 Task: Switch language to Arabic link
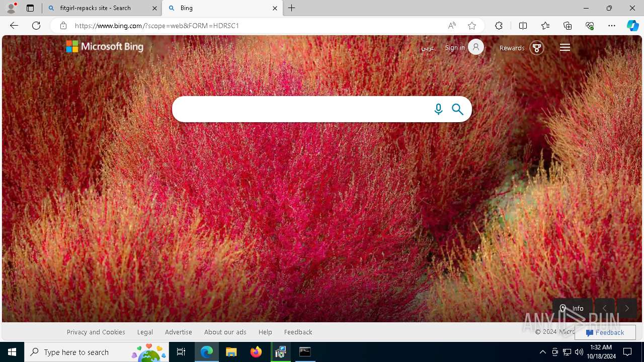[428, 48]
